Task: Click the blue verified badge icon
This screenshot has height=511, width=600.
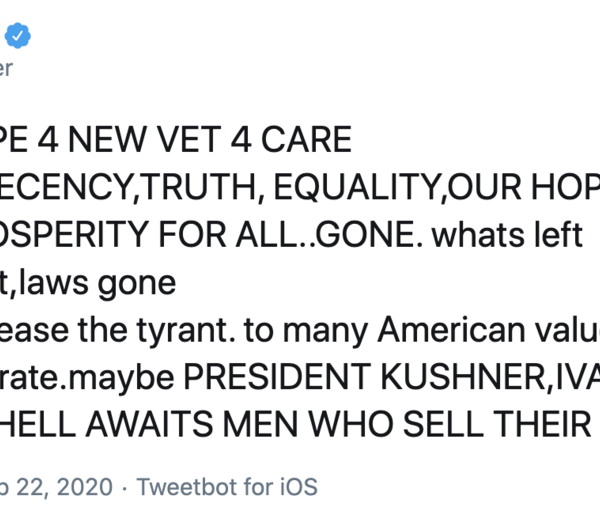Action: click(x=18, y=36)
